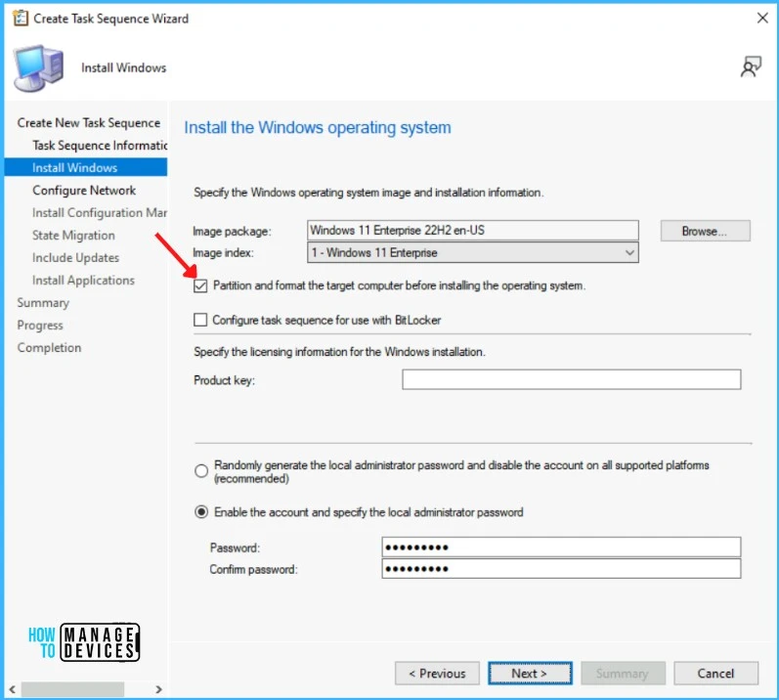The width and height of the screenshot is (779, 700).
Task: Select the Summary step in sidebar
Action: (x=43, y=302)
